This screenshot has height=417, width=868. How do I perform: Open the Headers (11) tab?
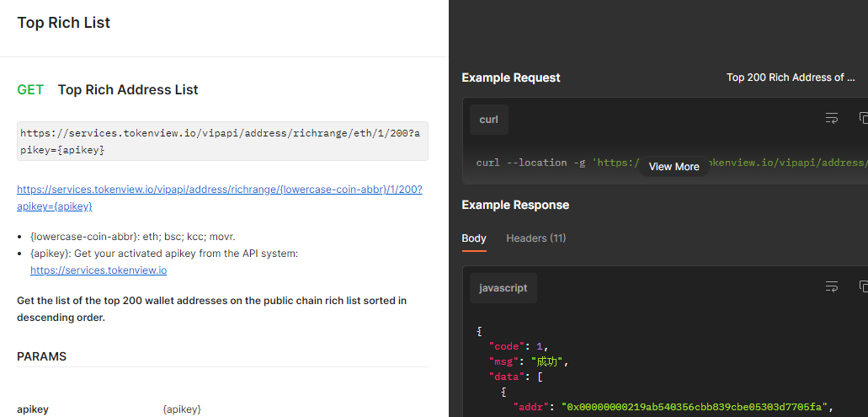coord(535,238)
